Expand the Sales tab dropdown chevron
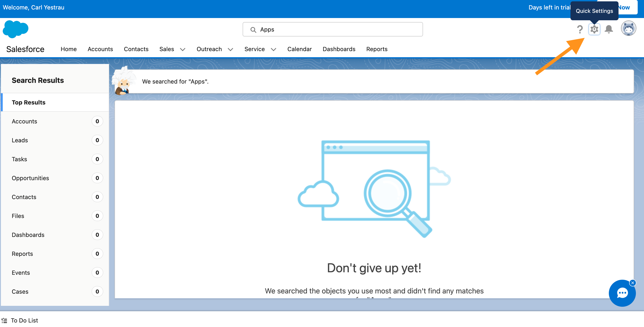The height and width of the screenshot is (327, 644). tap(183, 49)
